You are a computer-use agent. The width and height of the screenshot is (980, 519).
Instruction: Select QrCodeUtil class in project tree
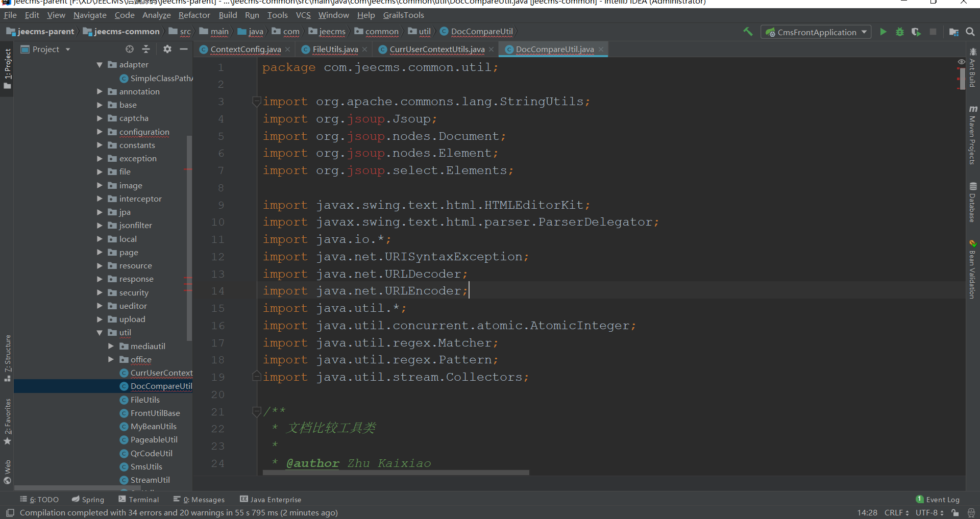tap(151, 453)
